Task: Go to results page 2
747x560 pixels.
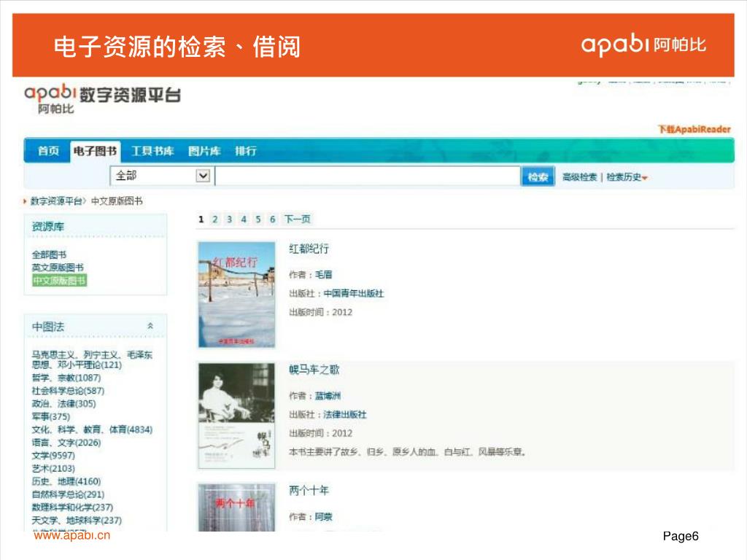Action: [x=215, y=219]
